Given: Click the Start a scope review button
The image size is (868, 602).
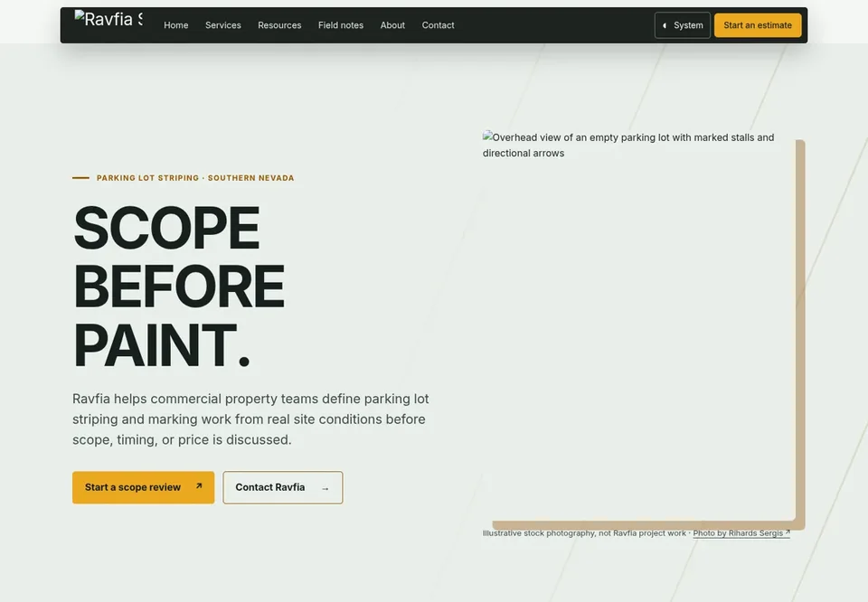Looking at the screenshot, I should [x=144, y=487].
